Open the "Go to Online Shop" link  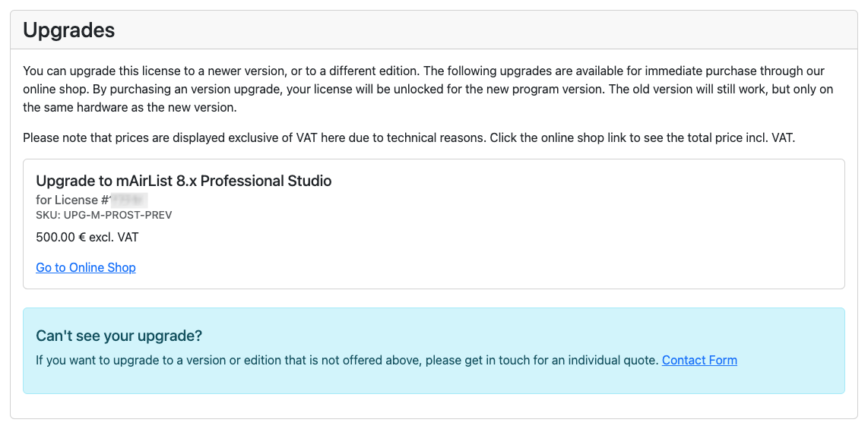pyautogui.click(x=86, y=267)
